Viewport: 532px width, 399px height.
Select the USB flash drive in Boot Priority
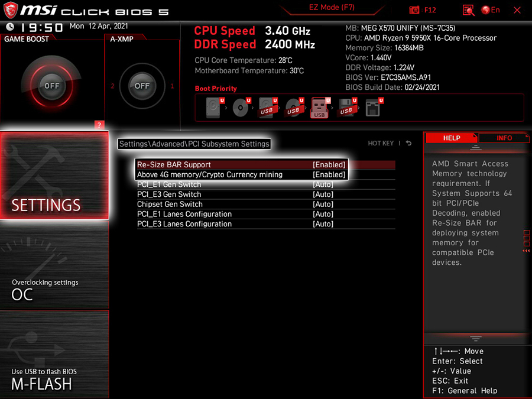click(319, 108)
